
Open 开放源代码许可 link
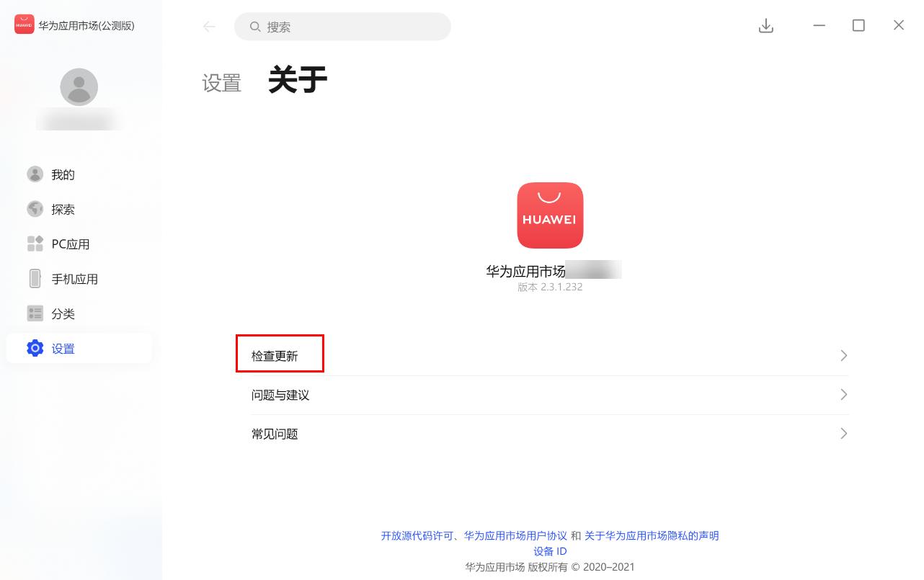(417, 535)
